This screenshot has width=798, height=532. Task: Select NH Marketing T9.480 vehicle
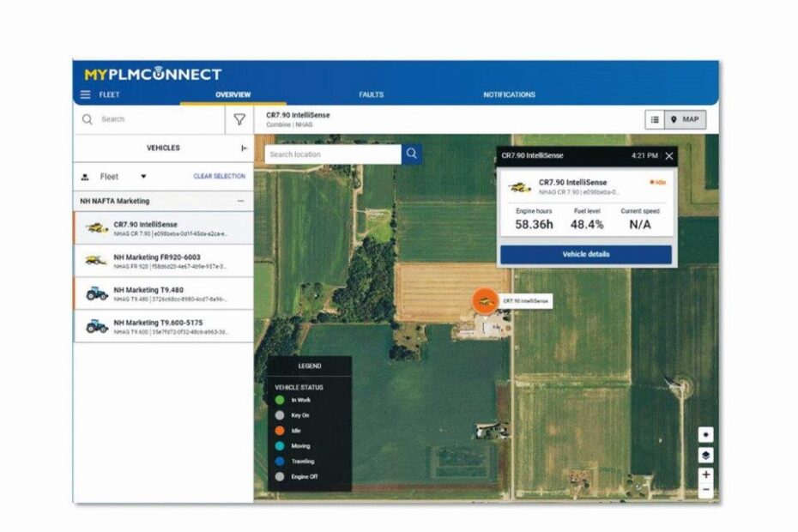point(163,293)
